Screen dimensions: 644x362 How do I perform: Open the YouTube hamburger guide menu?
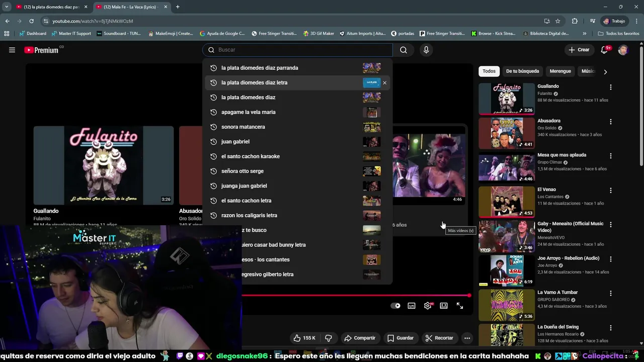point(12,50)
